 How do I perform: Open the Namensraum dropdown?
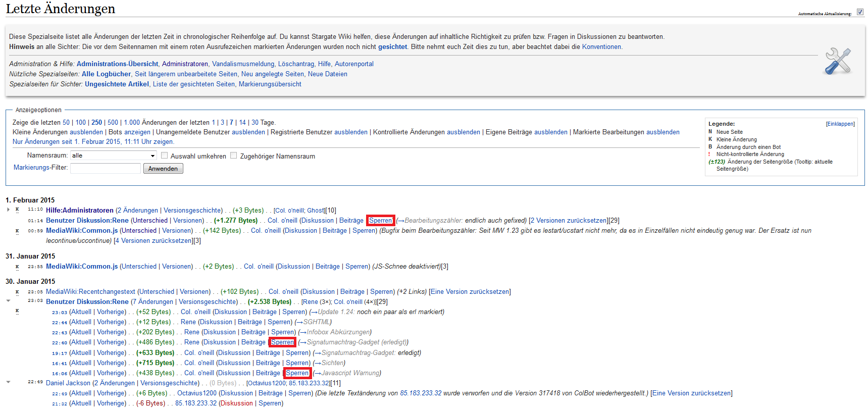(113, 156)
